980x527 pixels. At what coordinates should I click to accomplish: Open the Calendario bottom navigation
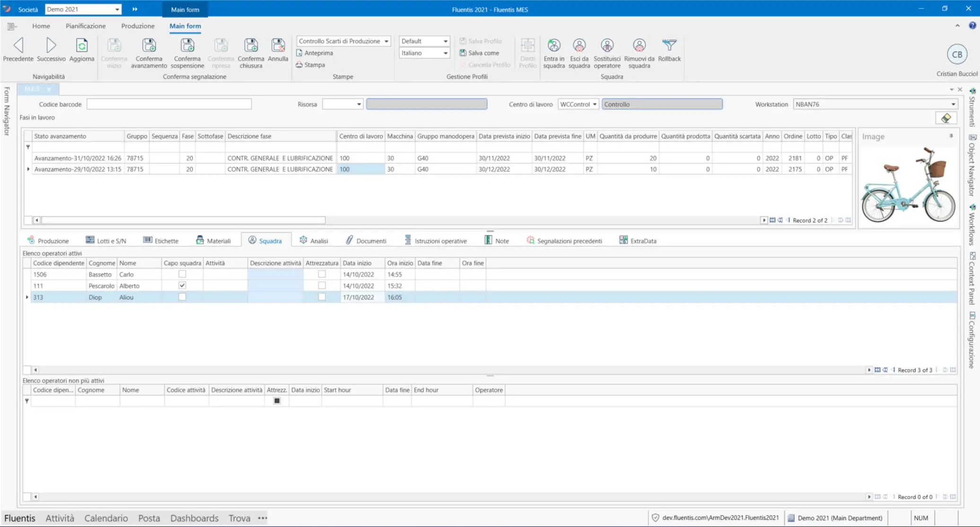pos(106,518)
